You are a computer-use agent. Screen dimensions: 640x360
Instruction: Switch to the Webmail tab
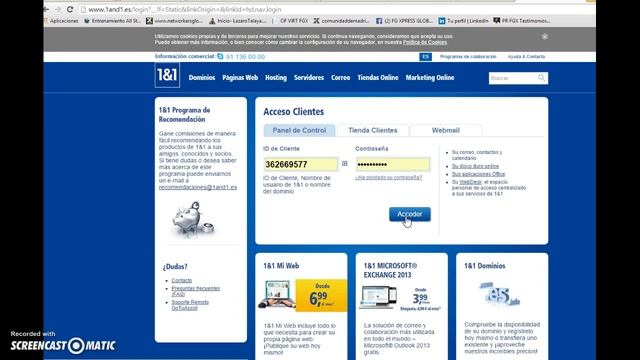pyautogui.click(x=446, y=130)
